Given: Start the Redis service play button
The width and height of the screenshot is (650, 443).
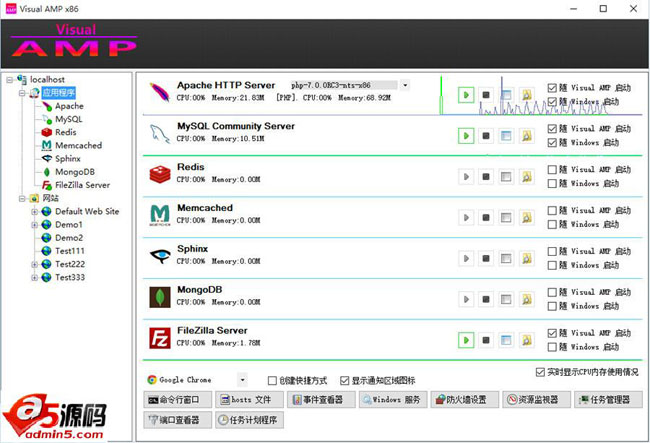Looking at the screenshot, I should point(466,177).
